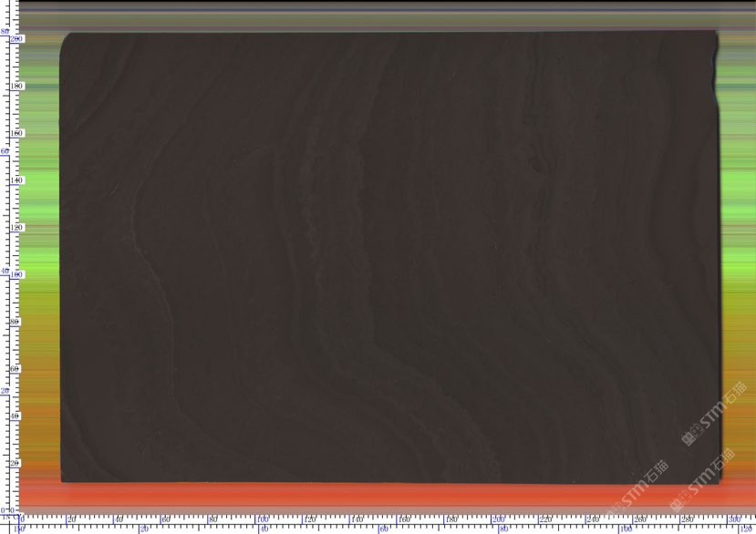This screenshot has height=534, width=756.
Task: Click the center of the dark stone slab
Action: 388,257
